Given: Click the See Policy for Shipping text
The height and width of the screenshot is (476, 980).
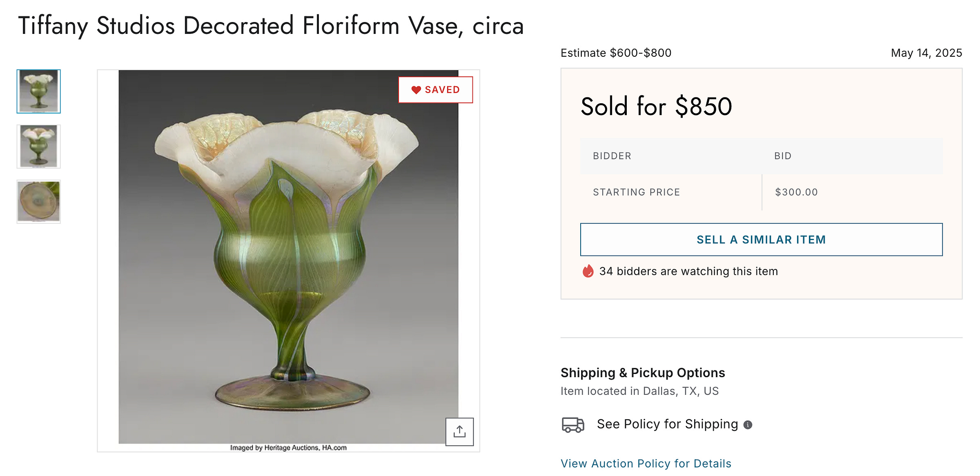Looking at the screenshot, I should coord(667,424).
